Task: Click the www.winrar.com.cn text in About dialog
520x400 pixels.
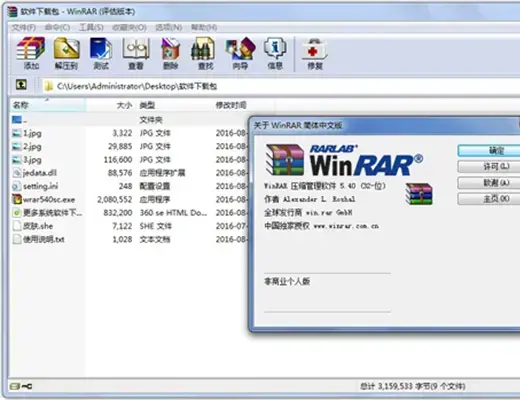Action: pos(346,226)
